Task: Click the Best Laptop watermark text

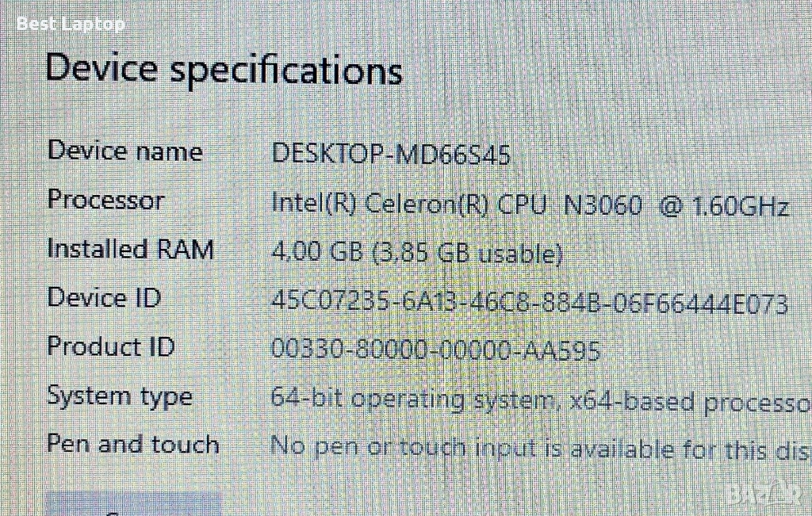Action: coord(71,24)
